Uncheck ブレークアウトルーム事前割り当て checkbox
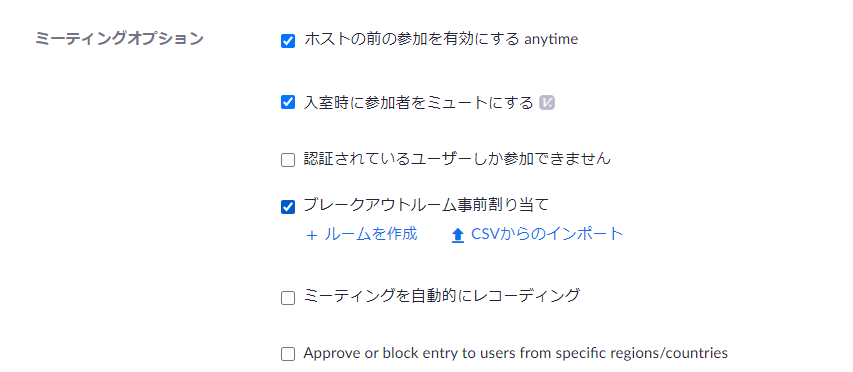 (x=288, y=207)
